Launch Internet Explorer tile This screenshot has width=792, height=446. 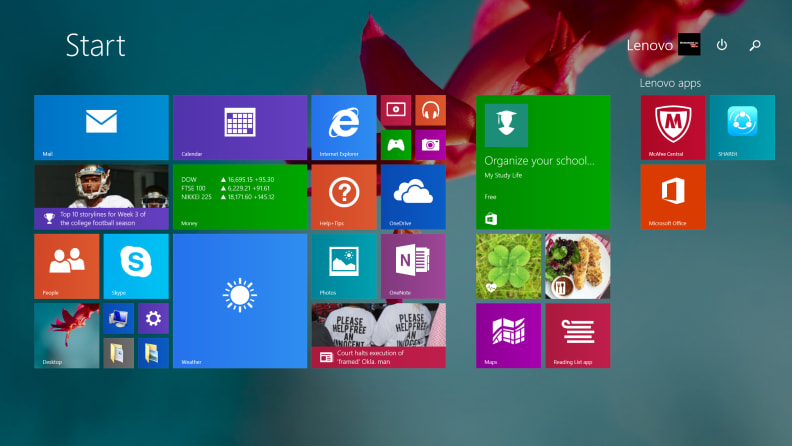344,127
